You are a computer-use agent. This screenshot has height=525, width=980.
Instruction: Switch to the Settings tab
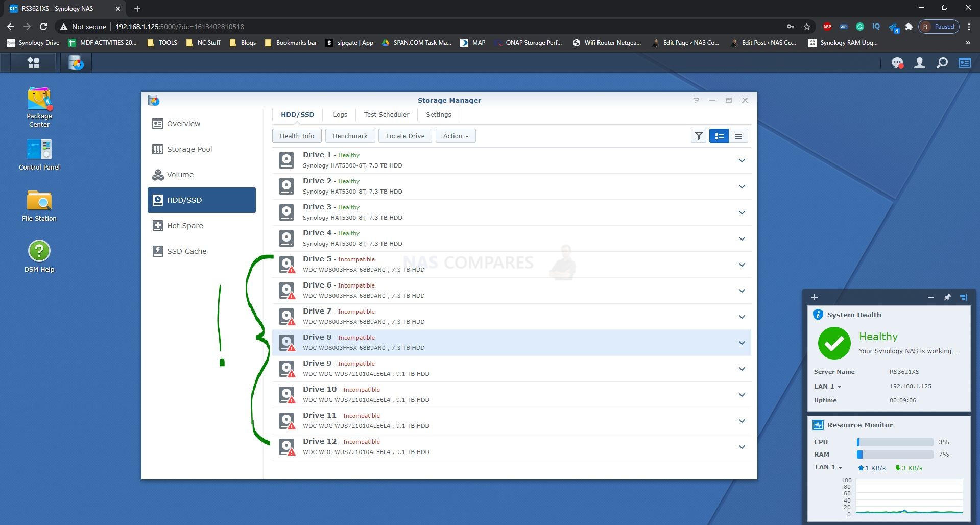click(x=439, y=115)
